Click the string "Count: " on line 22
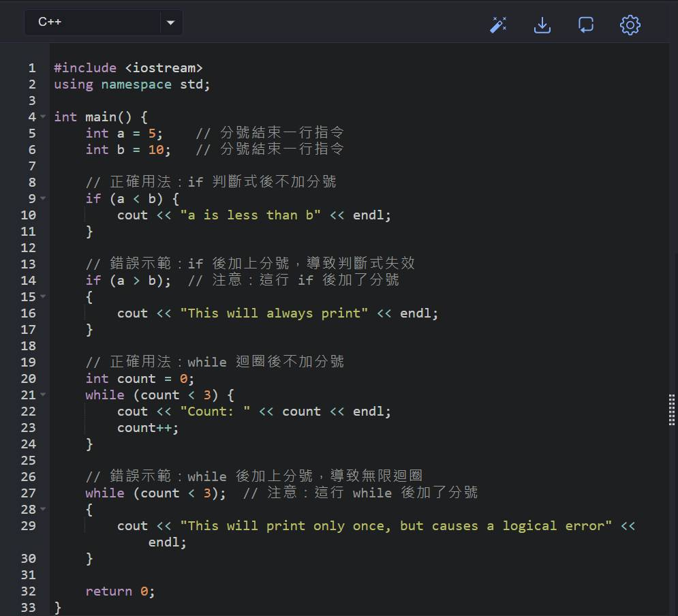The image size is (678, 616). click(215, 411)
